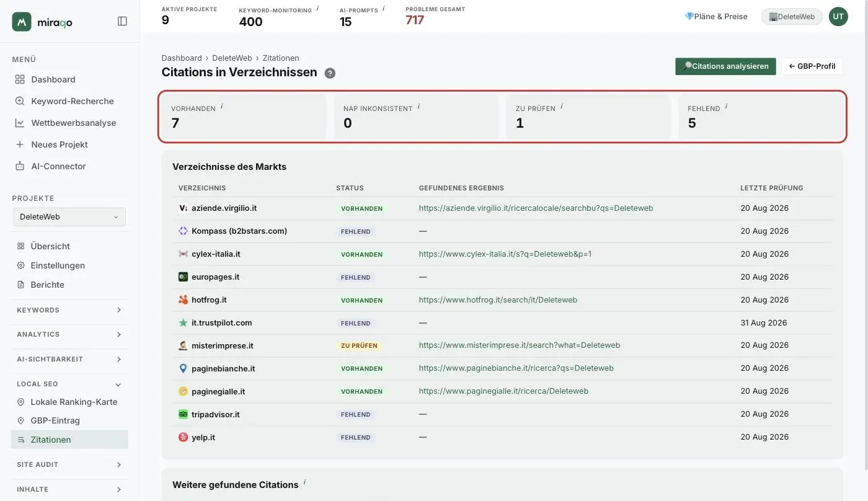Click the info icon beside Fehlend
The width and height of the screenshot is (868, 501).
[x=726, y=106]
